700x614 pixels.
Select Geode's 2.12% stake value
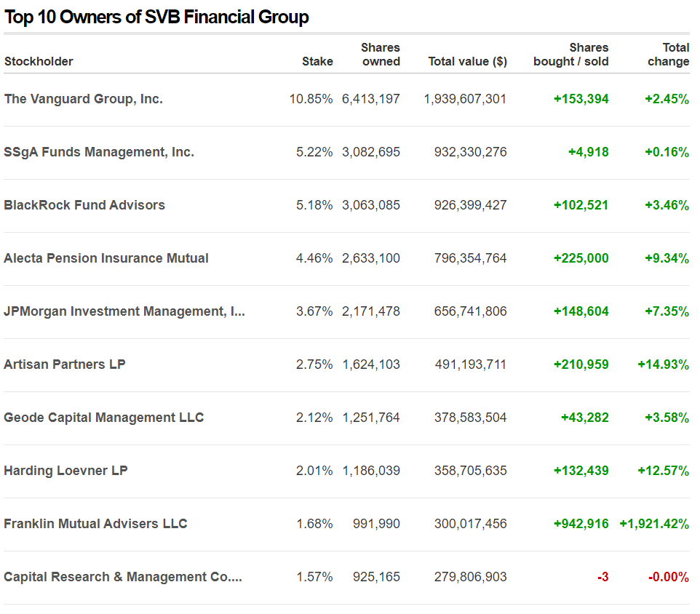(x=315, y=418)
